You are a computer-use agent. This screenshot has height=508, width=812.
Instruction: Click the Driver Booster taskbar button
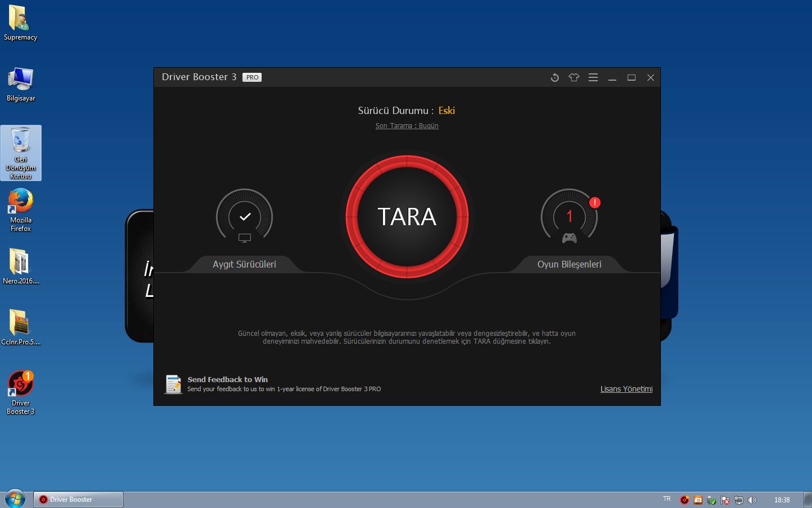coord(78,500)
